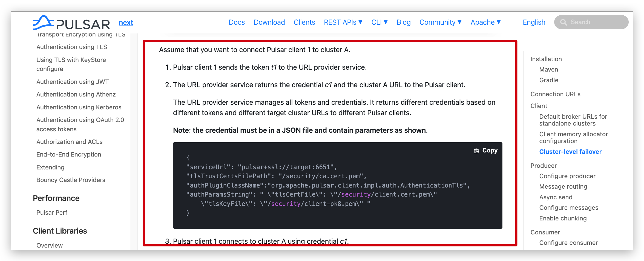Jump to Message routing

(x=563, y=186)
